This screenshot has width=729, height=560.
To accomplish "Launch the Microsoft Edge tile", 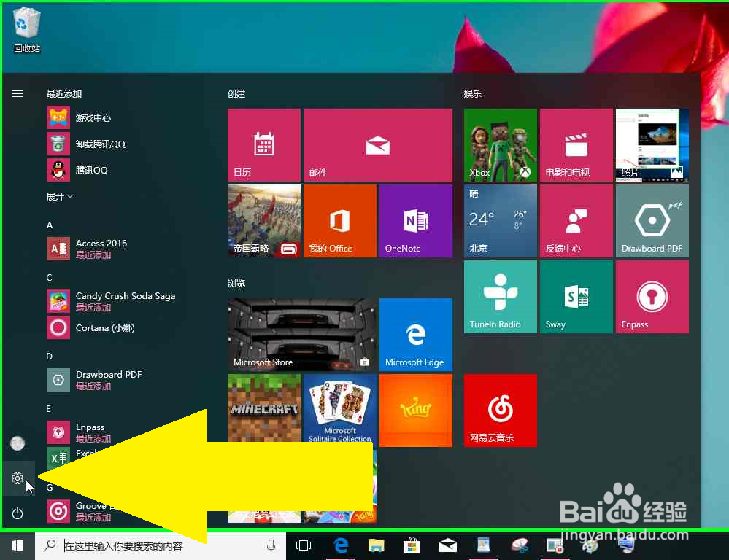I will point(416,335).
